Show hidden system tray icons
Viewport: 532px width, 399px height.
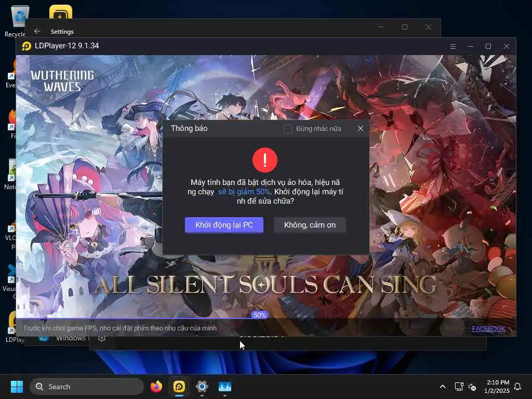tap(443, 387)
